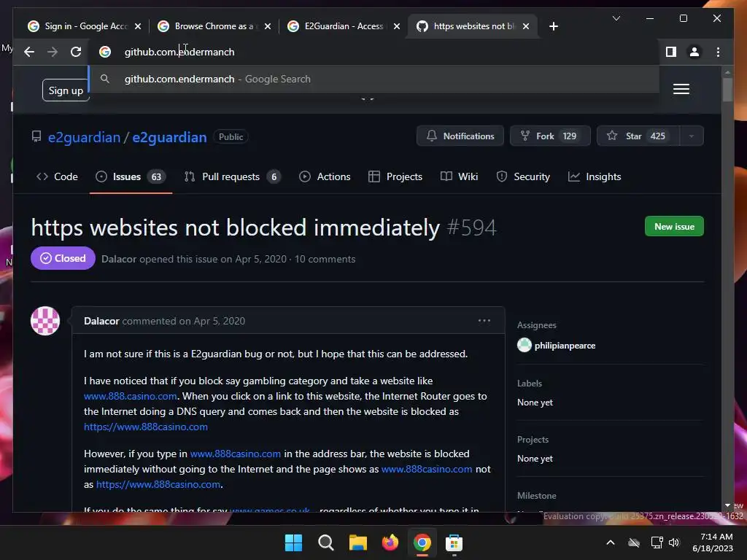Screen dimensions: 747x560
Task: Switch to the Security tab
Action: point(523,176)
